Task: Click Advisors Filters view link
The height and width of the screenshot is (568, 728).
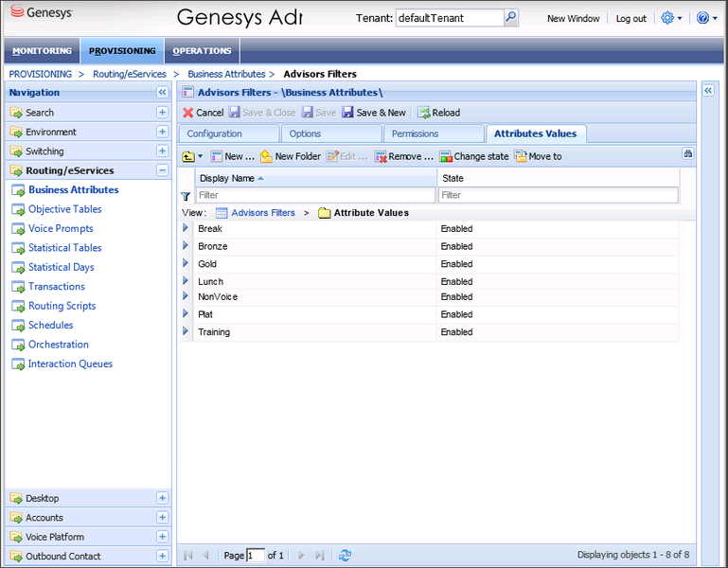Action: 263,213
